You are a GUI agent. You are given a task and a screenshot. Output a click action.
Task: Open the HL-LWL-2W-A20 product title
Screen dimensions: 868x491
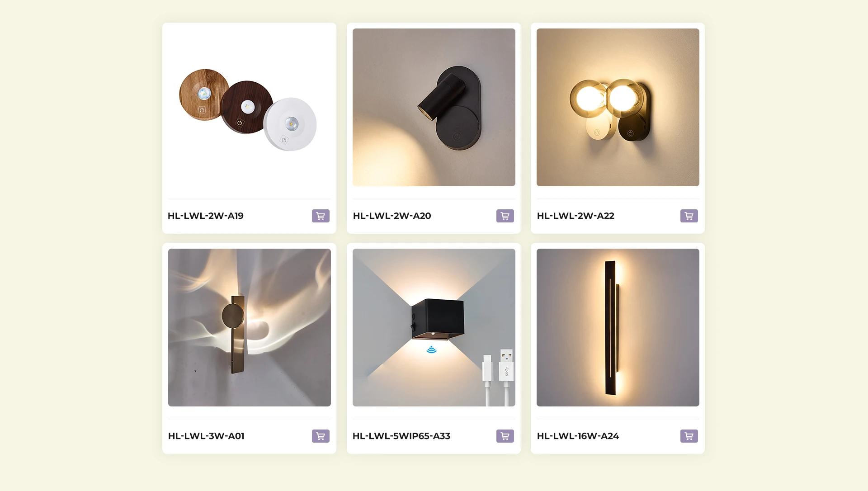tap(392, 216)
